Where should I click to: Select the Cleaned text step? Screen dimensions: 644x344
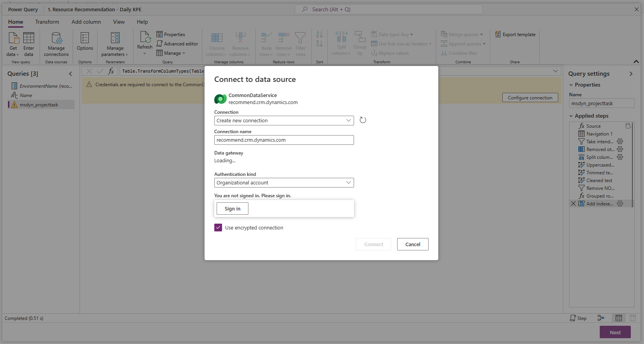click(600, 180)
